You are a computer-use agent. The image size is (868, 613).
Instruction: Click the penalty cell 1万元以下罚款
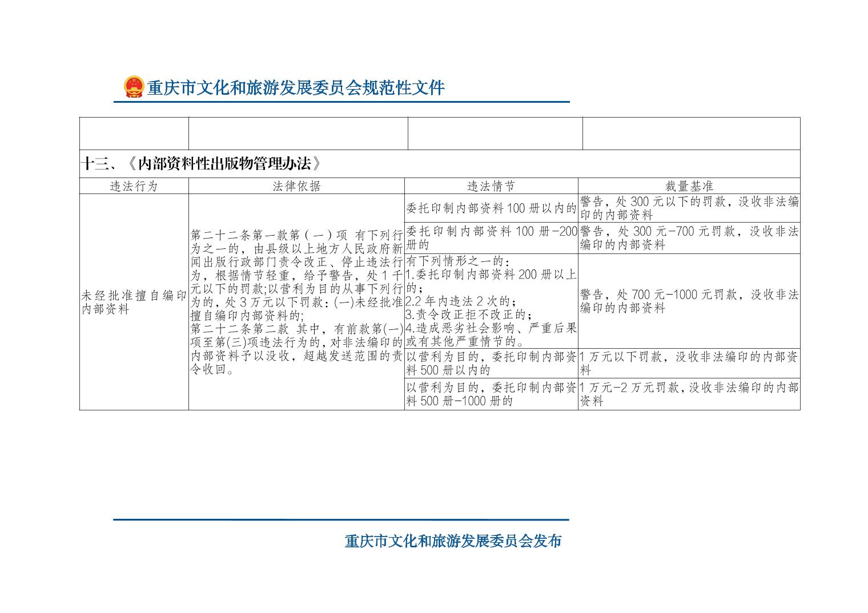tap(689, 363)
